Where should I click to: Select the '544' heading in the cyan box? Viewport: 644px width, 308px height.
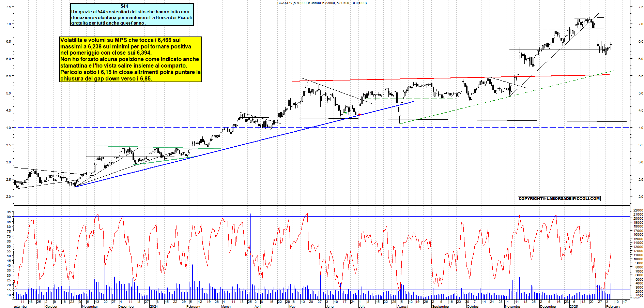[124, 6]
